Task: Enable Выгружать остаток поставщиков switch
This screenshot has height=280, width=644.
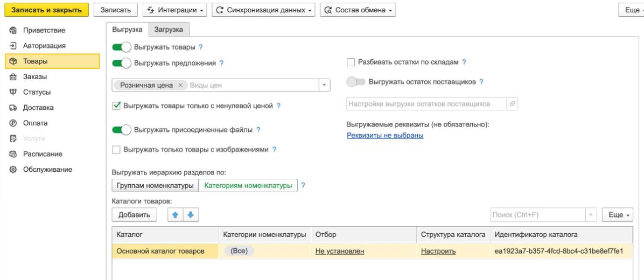Action: [x=356, y=82]
